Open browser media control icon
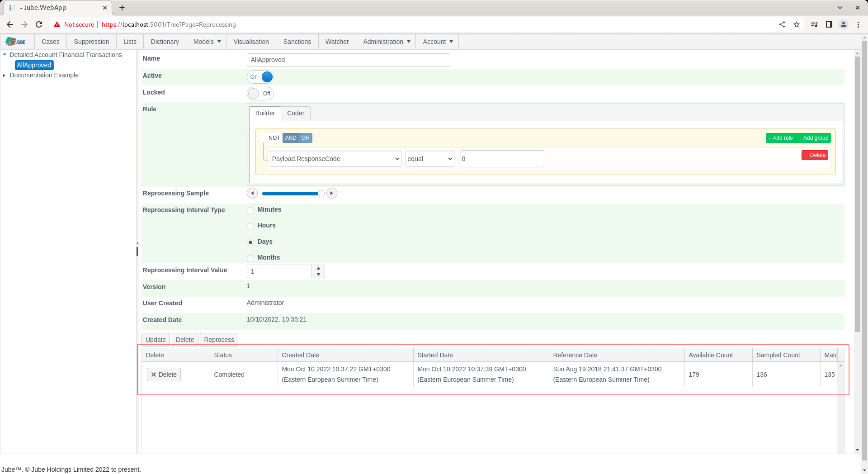Viewport: 868px width, 474px height. [814, 24]
